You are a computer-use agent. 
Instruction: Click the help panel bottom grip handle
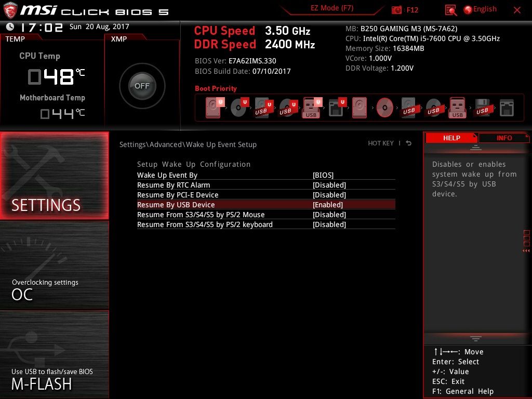pos(476,338)
